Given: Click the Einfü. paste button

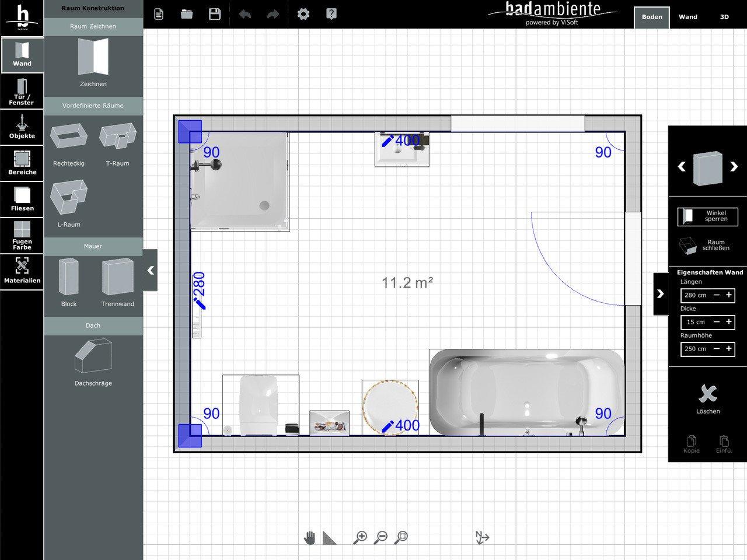Looking at the screenshot, I should (x=724, y=444).
